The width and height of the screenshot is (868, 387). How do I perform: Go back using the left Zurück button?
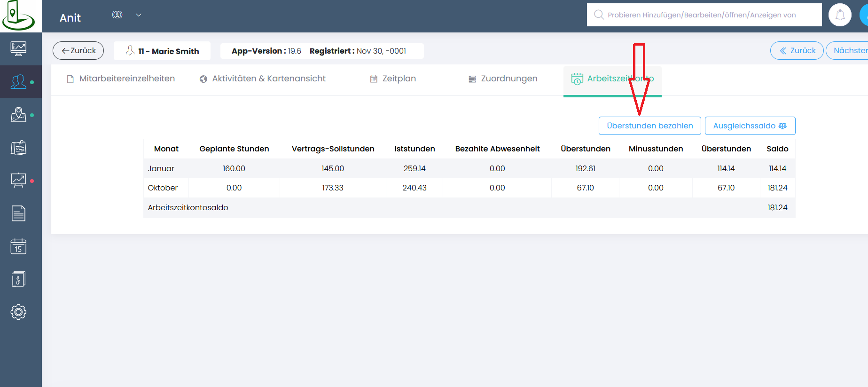(78, 51)
